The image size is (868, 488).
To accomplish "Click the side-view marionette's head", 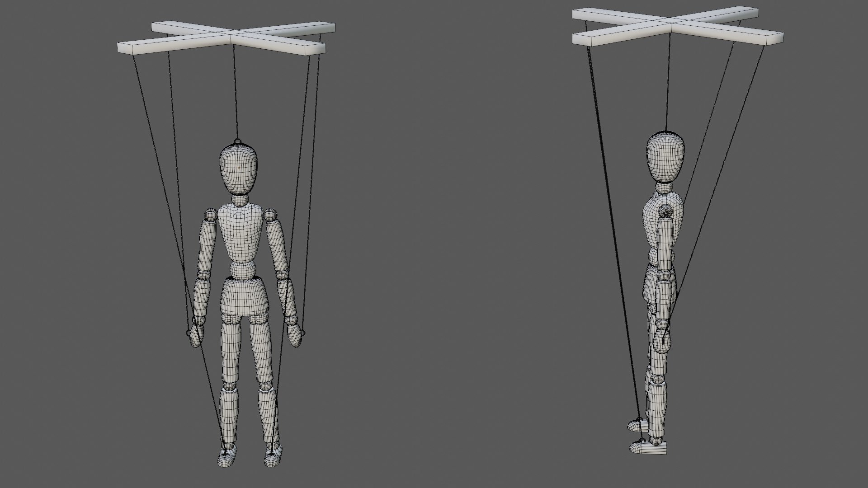I will click(x=665, y=156).
